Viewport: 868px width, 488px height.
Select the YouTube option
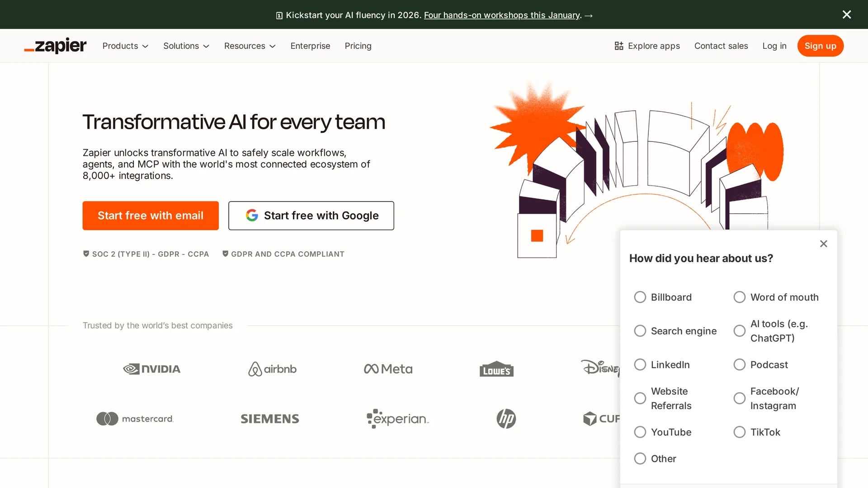(640, 432)
